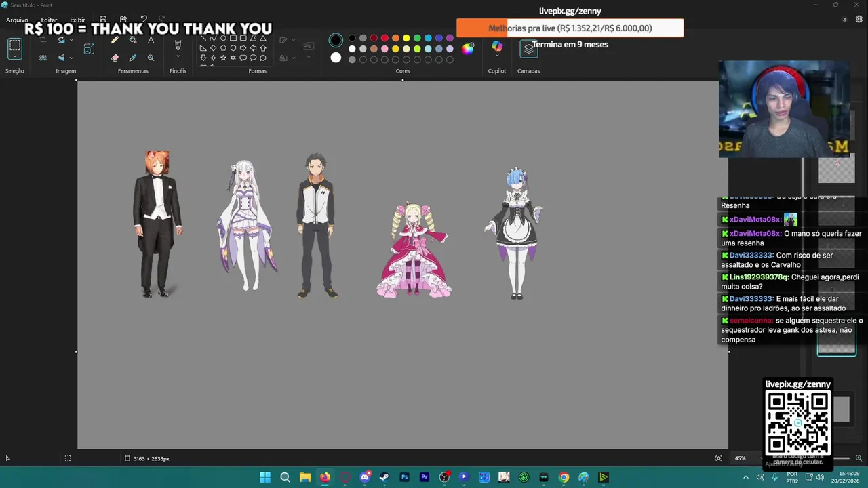This screenshot has width=868, height=488.
Task: Select the five-point star shape
Action: [x=223, y=58]
